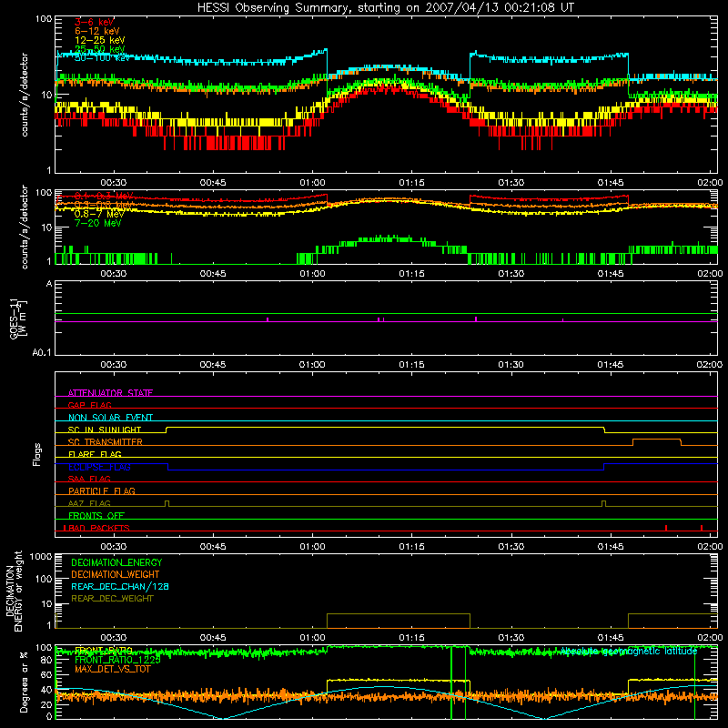Click the 00:45 tick label under the flags panel
This screenshot has width=728, height=728.
coord(213,547)
